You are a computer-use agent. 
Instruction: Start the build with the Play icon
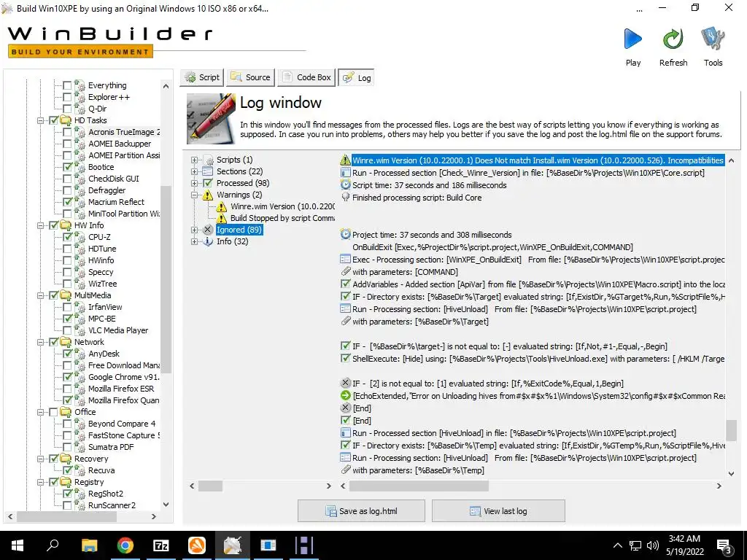tap(632, 39)
